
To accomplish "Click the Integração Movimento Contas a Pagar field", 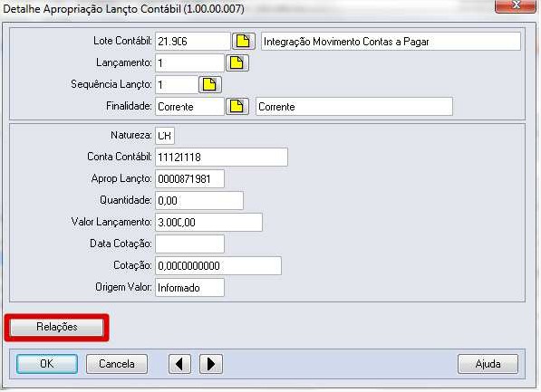I will tap(391, 42).
